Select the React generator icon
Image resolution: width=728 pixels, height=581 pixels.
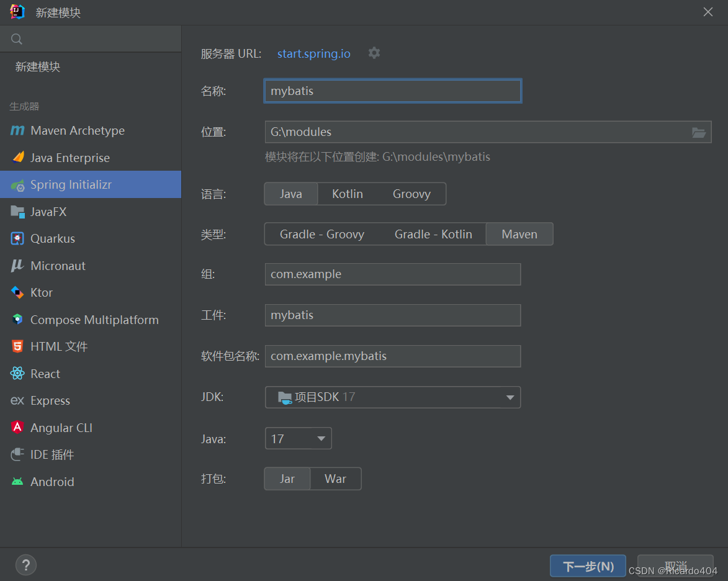[18, 373]
